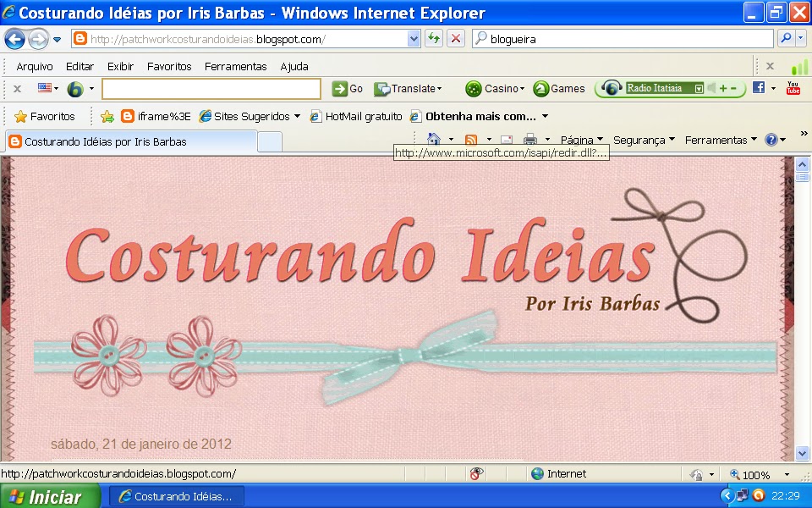Click the Forward navigation arrow
Screen dimensions: 812x508
click(x=38, y=39)
